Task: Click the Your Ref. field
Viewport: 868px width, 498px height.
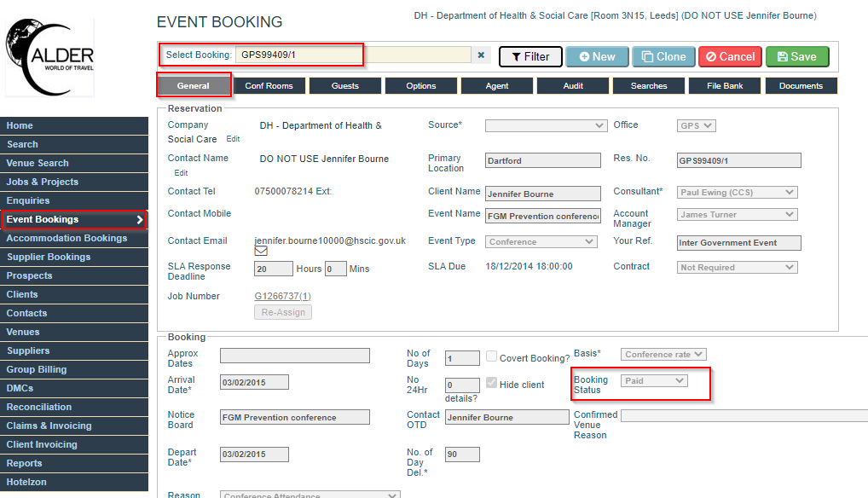Action: tap(738, 242)
